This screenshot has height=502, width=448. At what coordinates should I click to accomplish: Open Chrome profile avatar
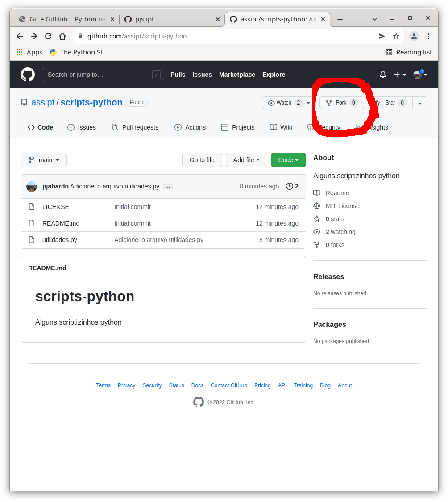414,36
